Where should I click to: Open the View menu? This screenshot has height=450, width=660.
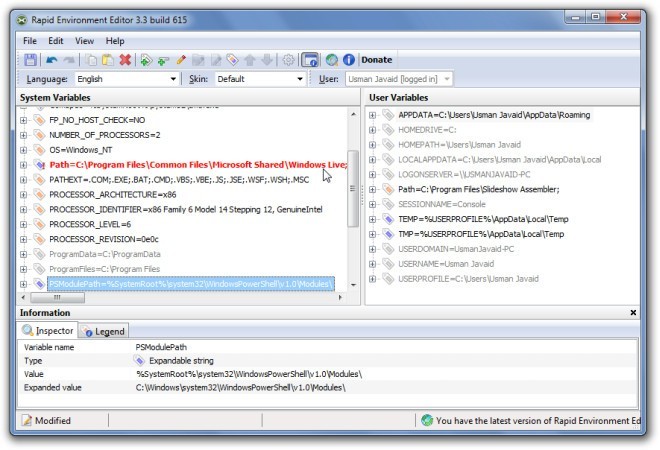pyautogui.click(x=84, y=41)
